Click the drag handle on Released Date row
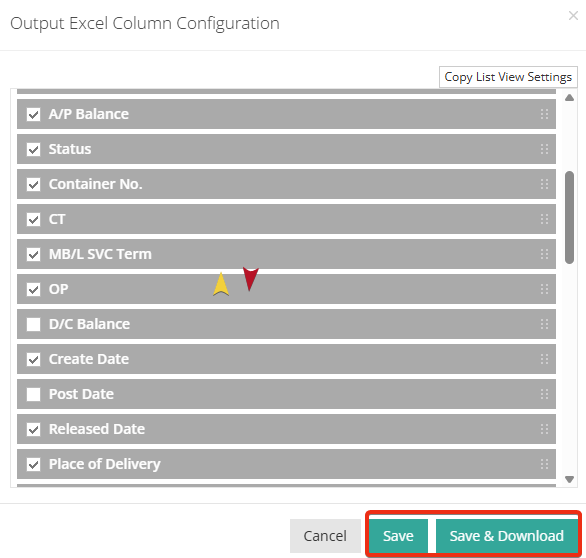This screenshot has width=586, height=558. [x=544, y=429]
